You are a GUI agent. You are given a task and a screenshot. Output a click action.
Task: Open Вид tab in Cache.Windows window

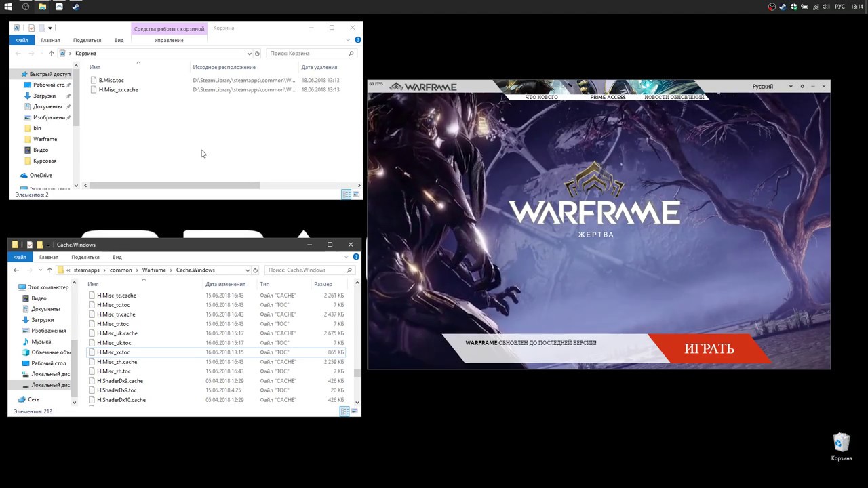coord(117,257)
